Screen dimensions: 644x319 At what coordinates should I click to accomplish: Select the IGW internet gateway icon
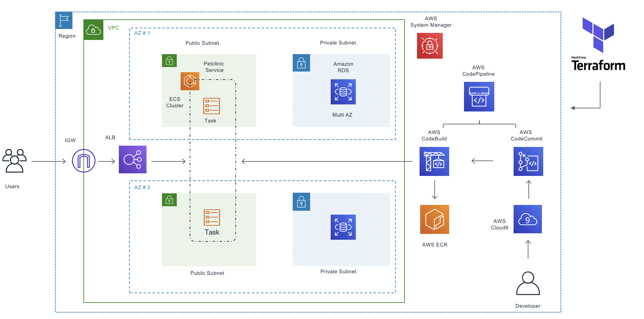tap(84, 161)
